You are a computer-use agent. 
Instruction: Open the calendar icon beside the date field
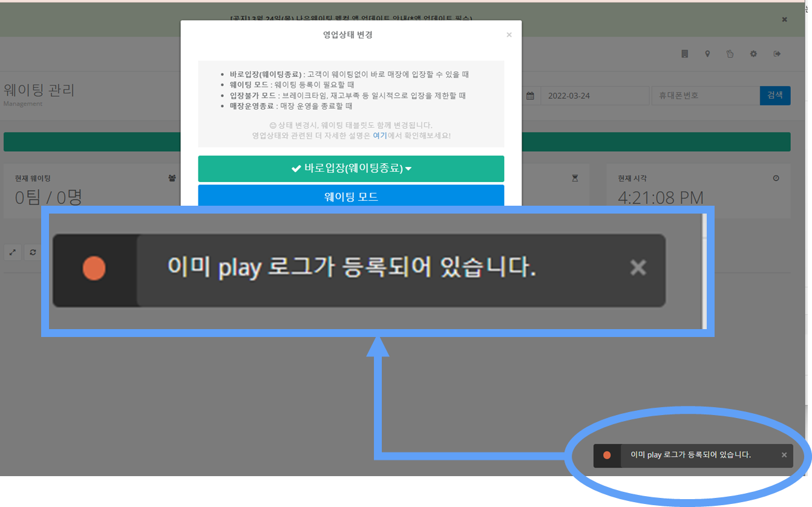point(530,96)
